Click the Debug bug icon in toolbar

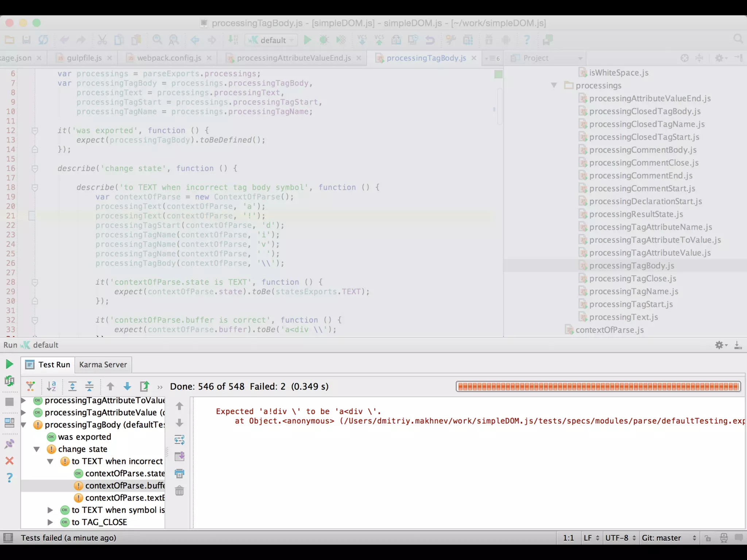(324, 40)
